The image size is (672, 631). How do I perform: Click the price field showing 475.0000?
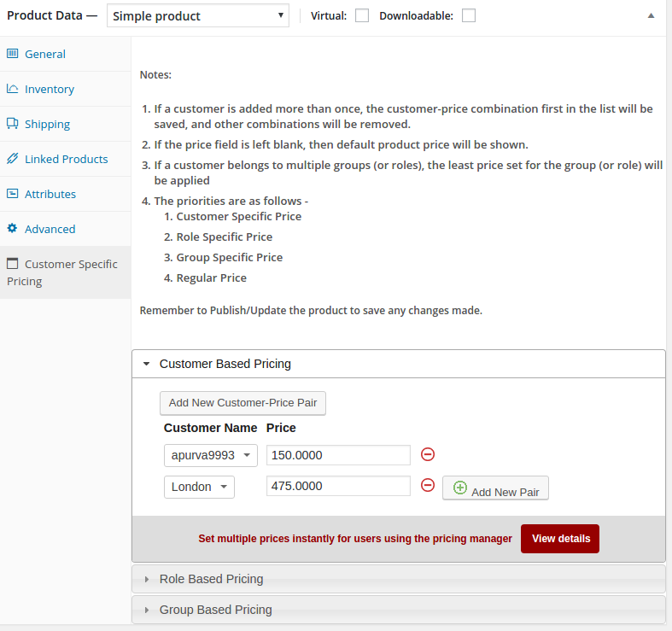339,486
